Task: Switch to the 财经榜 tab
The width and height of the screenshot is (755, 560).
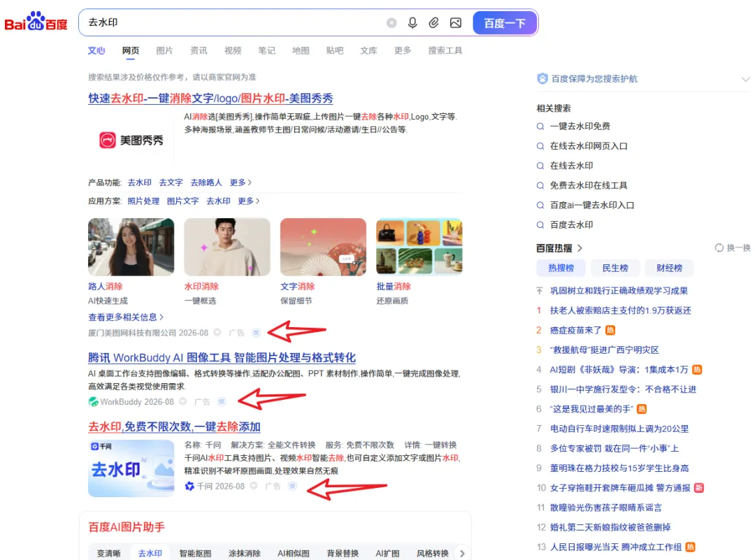Action: 669,268
